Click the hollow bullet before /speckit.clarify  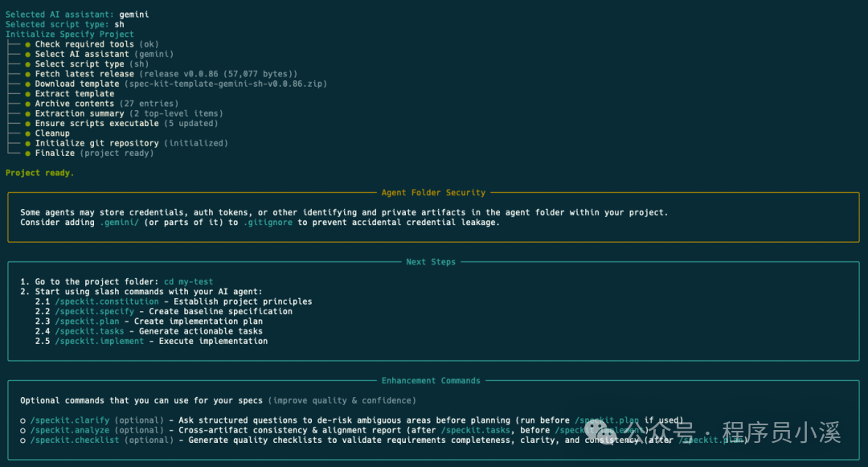pos(23,420)
